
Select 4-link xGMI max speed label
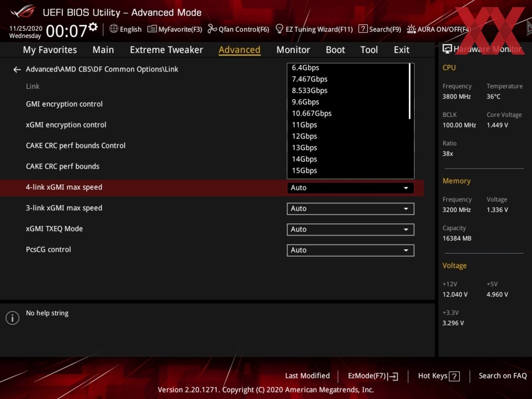64,187
